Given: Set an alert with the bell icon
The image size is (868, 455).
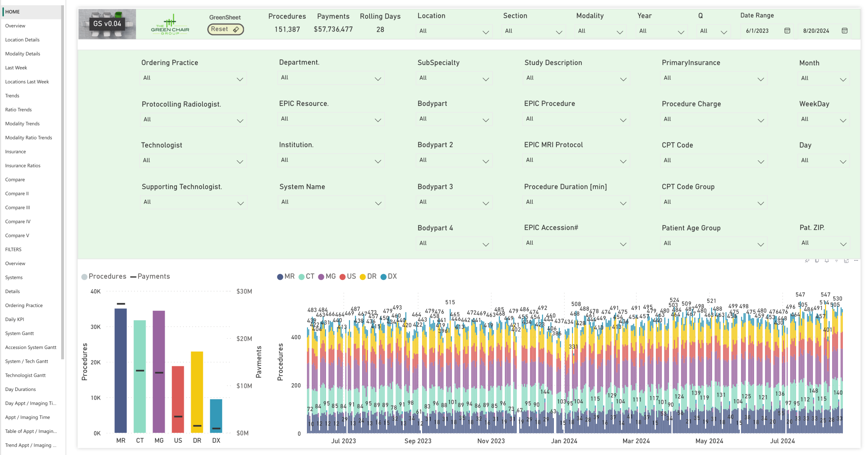Looking at the screenshot, I should [827, 261].
